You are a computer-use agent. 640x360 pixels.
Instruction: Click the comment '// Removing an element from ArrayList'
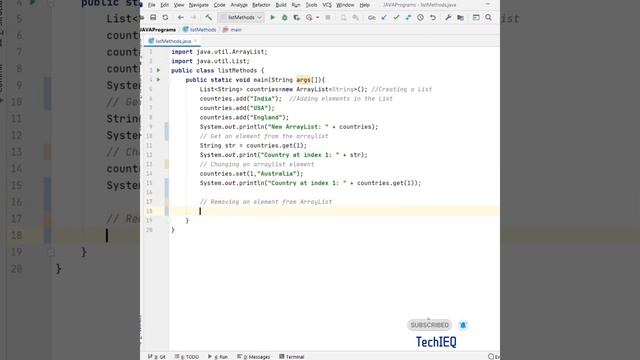[266, 202]
